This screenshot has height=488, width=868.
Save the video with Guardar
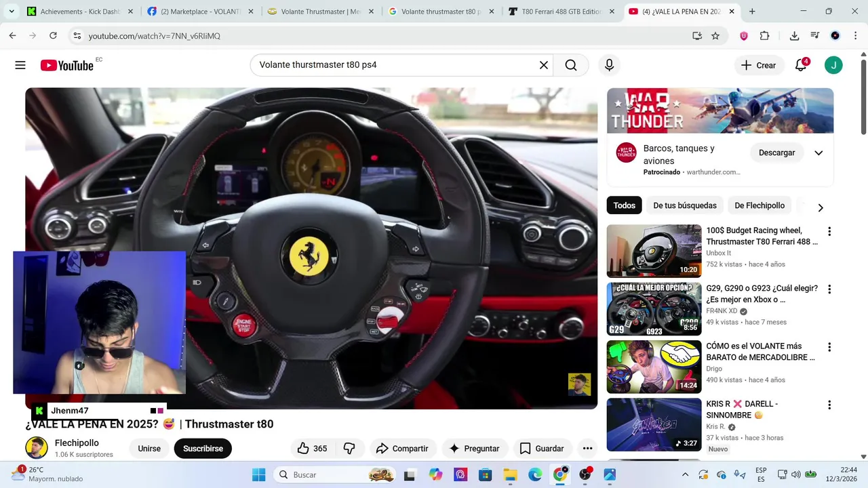[x=542, y=448]
